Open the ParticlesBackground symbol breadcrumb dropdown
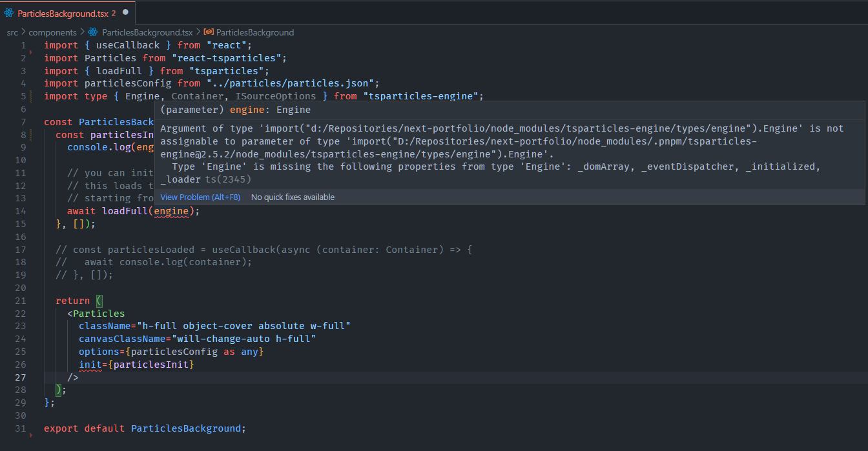 255,32
